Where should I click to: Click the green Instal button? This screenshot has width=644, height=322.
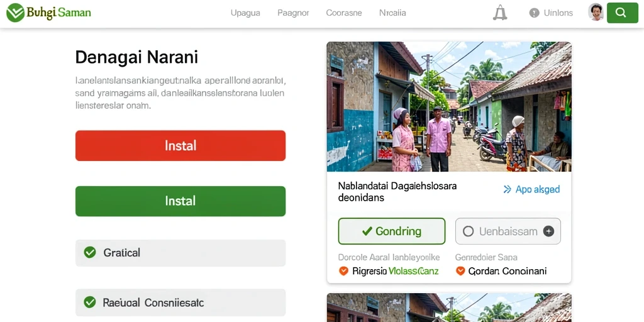click(x=180, y=201)
